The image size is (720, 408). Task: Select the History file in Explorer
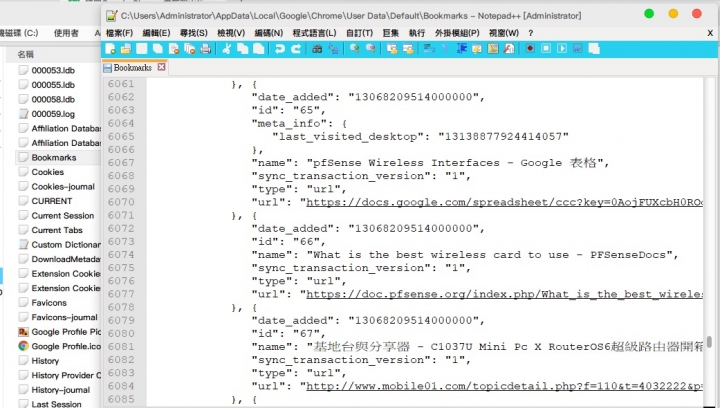pos(45,361)
